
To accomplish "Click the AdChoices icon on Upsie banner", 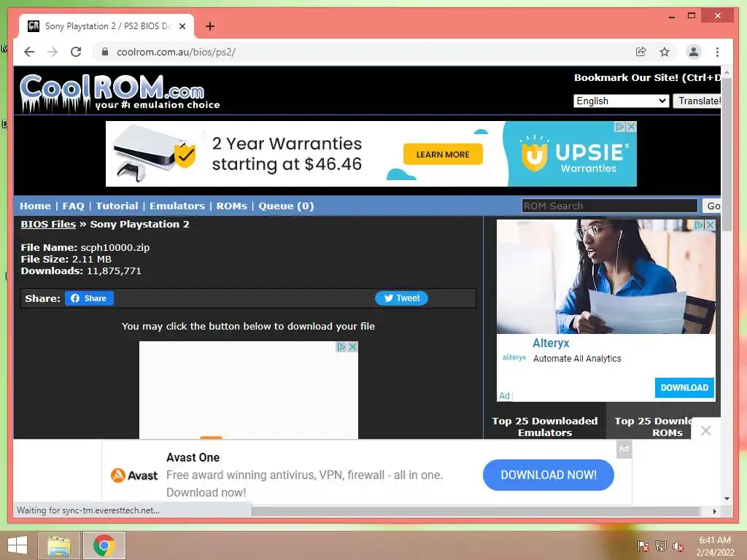I will (x=620, y=127).
